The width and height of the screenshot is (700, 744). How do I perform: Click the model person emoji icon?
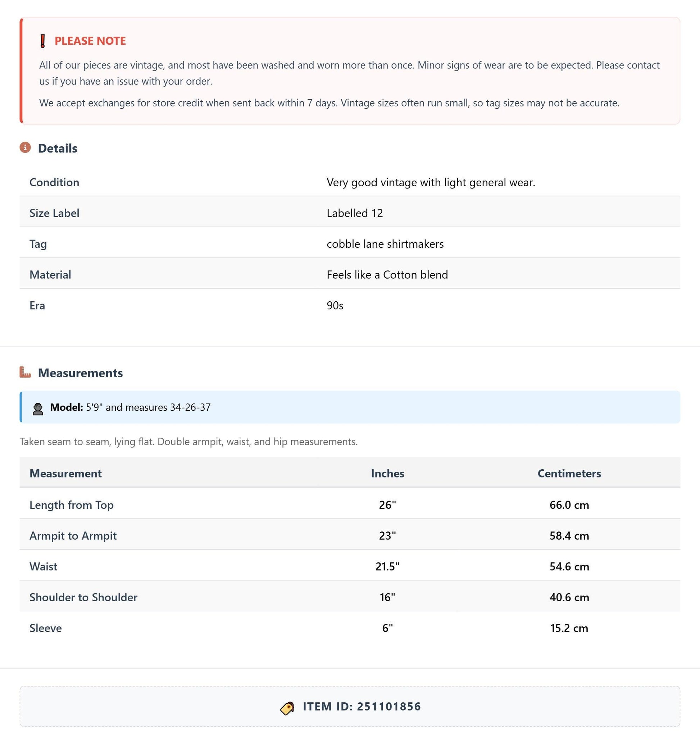click(x=38, y=408)
